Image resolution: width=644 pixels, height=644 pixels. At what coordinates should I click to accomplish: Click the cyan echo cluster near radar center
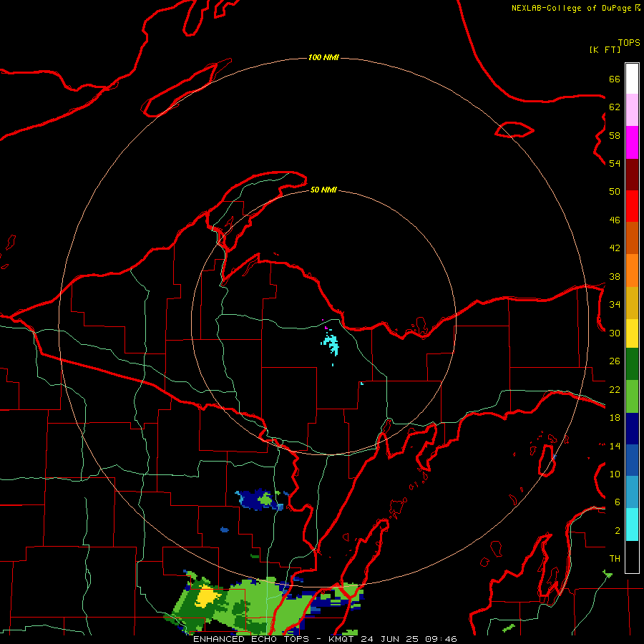click(331, 345)
